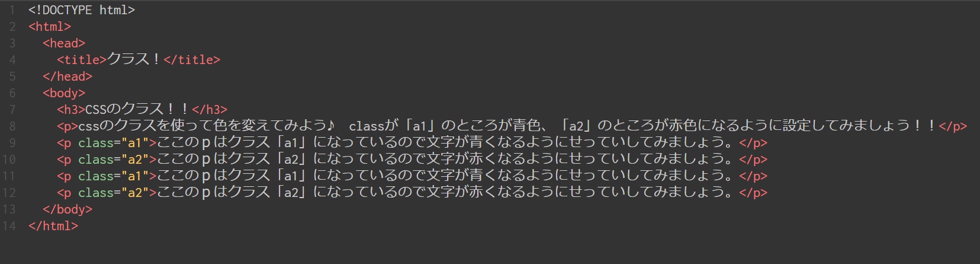Click the opening body tag
Viewport: 980px width, 264px height.
[64, 93]
